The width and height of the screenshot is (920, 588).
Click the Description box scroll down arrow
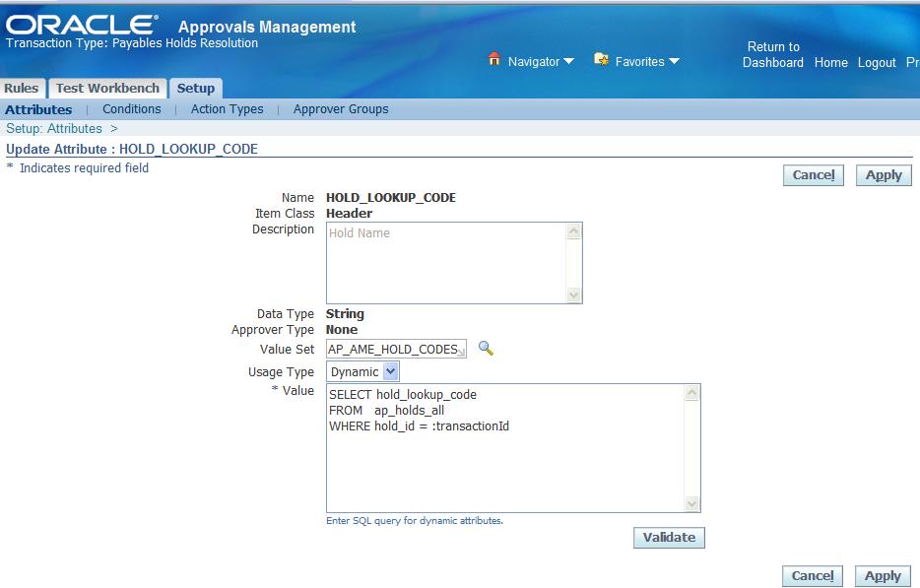tap(574, 294)
